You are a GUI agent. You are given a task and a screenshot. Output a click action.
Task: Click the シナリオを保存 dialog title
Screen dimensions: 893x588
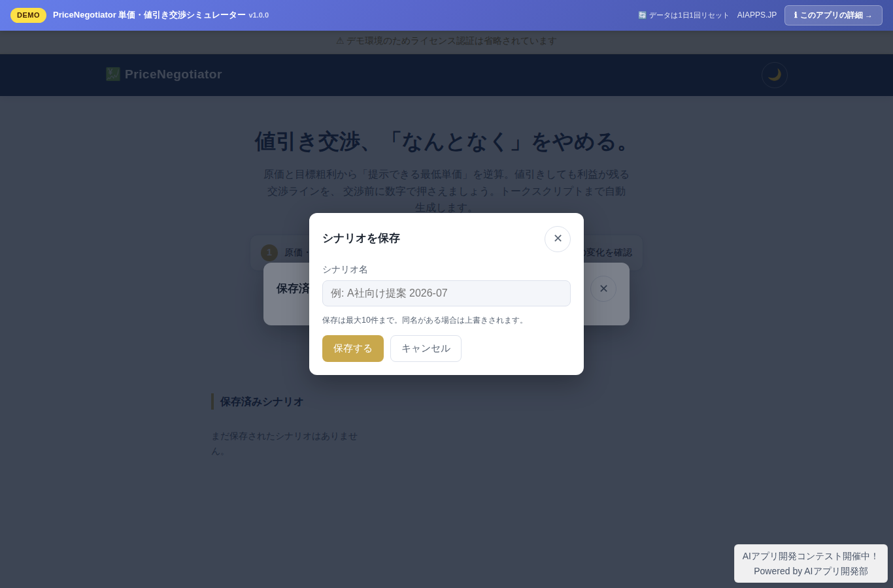[361, 238]
